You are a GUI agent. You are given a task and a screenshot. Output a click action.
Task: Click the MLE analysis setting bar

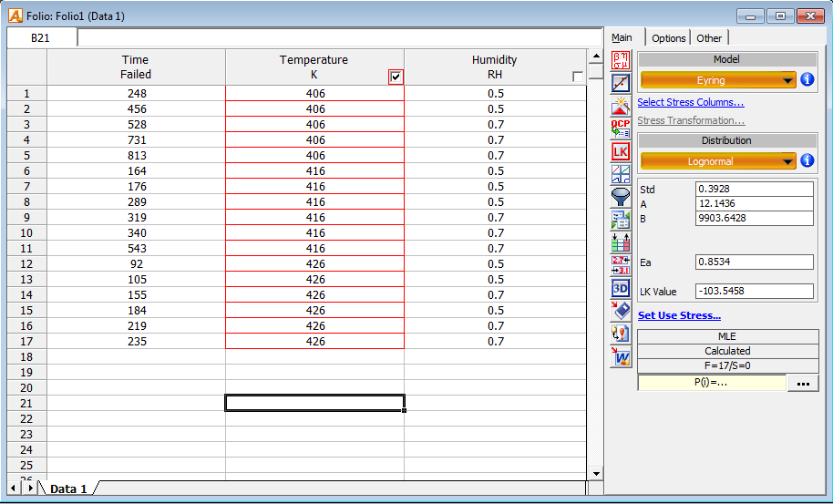[728, 336]
